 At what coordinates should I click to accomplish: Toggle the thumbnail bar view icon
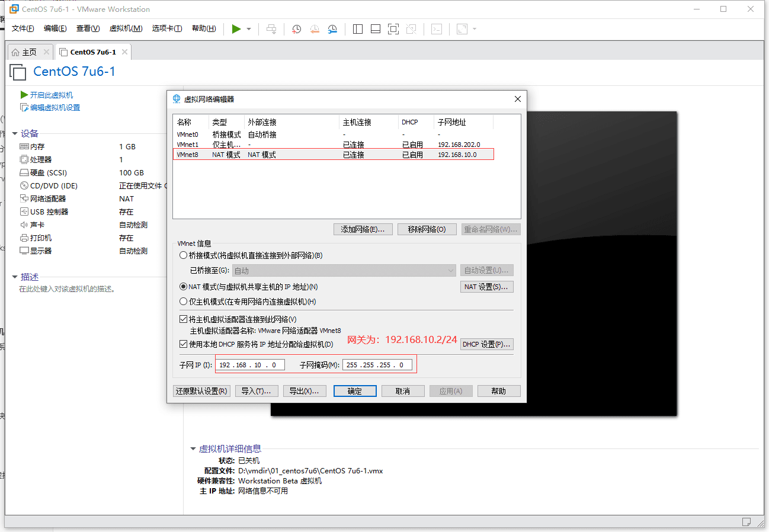375,29
